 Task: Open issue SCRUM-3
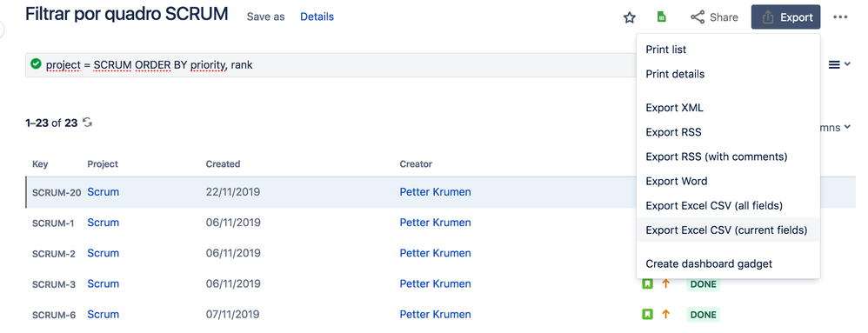pyautogui.click(x=54, y=285)
